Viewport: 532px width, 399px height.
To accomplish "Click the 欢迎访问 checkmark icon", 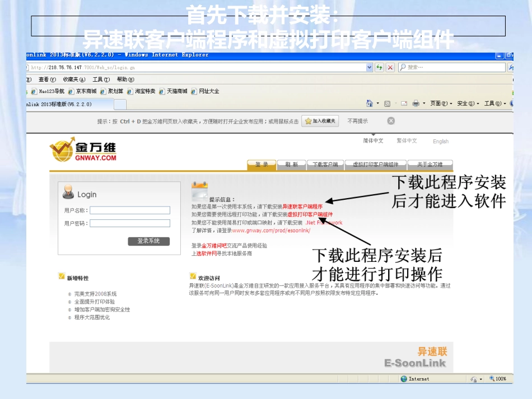I will point(193,275).
